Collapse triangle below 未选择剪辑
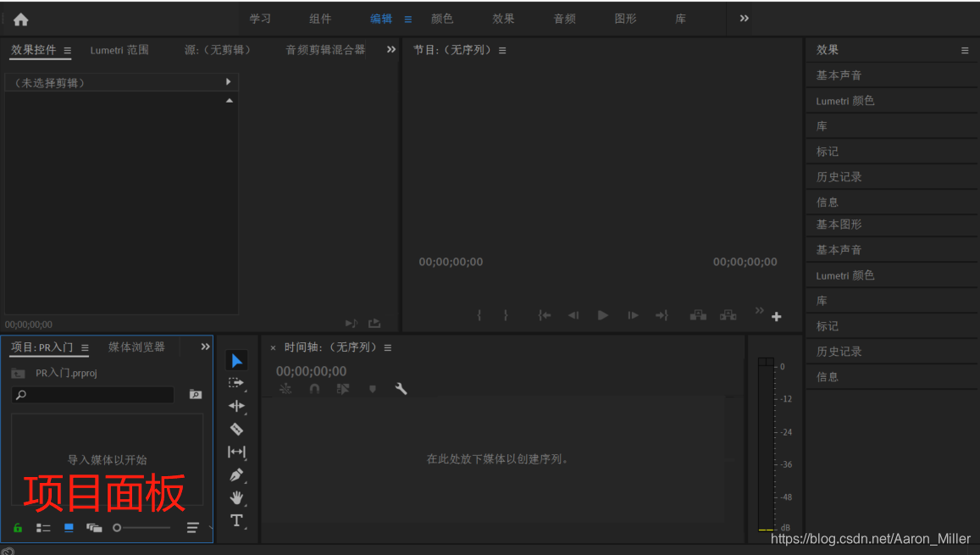980x555 pixels. [x=230, y=100]
